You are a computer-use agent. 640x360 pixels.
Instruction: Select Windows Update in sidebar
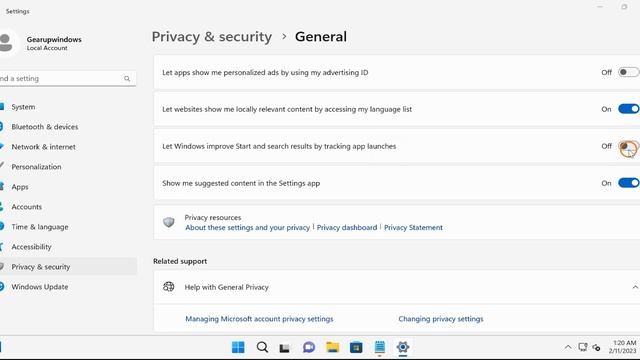pyautogui.click(x=40, y=287)
